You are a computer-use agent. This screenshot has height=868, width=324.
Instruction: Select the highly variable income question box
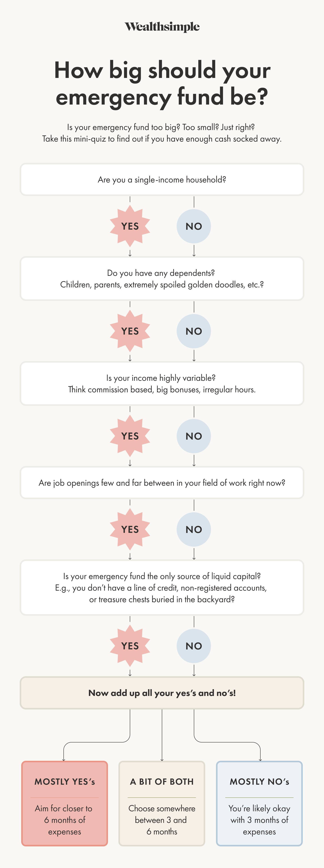click(162, 383)
